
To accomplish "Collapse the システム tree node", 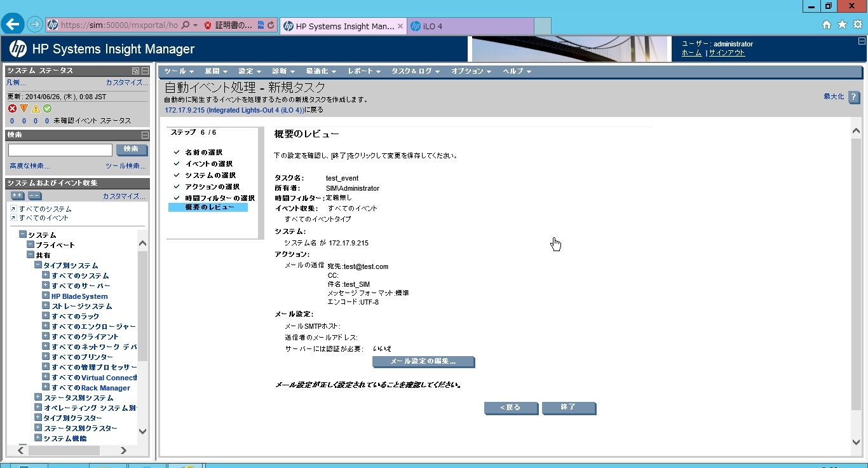I will click(x=23, y=235).
